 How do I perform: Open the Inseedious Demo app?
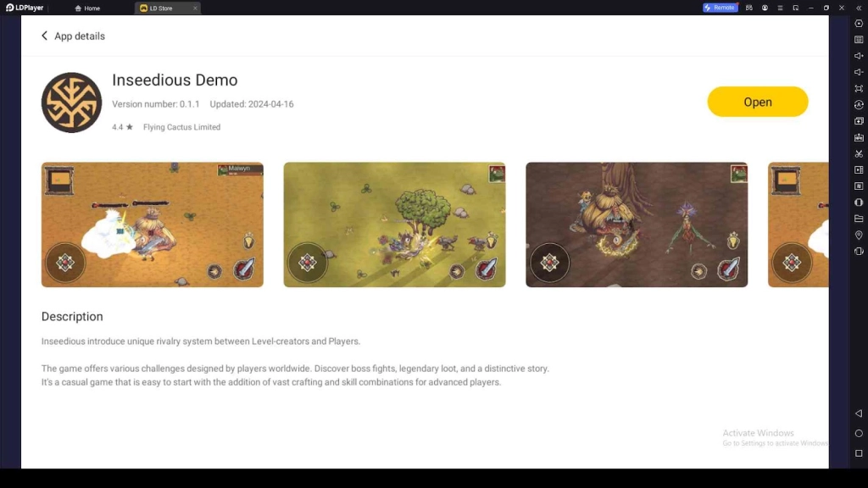click(757, 102)
